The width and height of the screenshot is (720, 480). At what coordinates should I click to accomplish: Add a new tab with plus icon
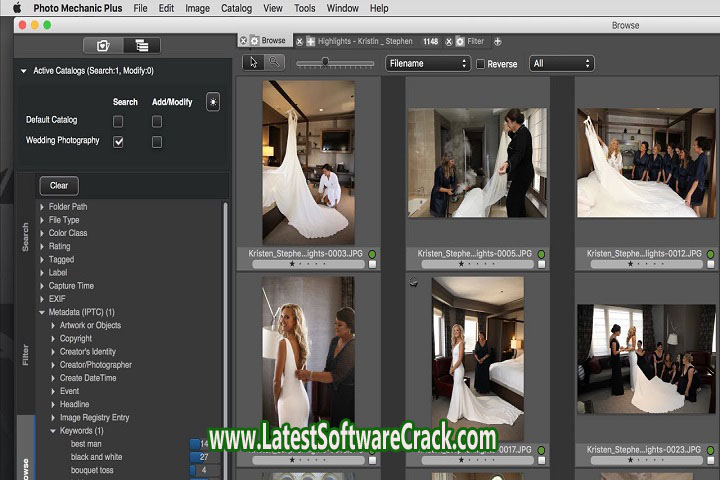click(x=498, y=41)
